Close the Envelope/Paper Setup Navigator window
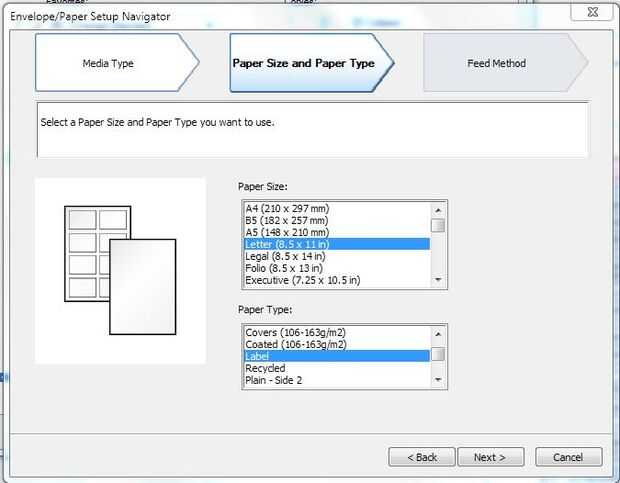620x483 pixels. coord(593,12)
